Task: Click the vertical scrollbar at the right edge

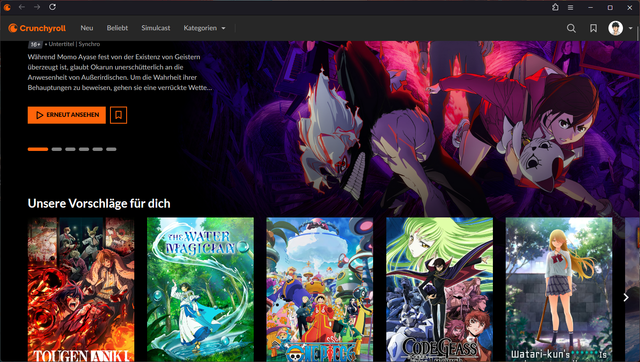Action: (638, 33)
